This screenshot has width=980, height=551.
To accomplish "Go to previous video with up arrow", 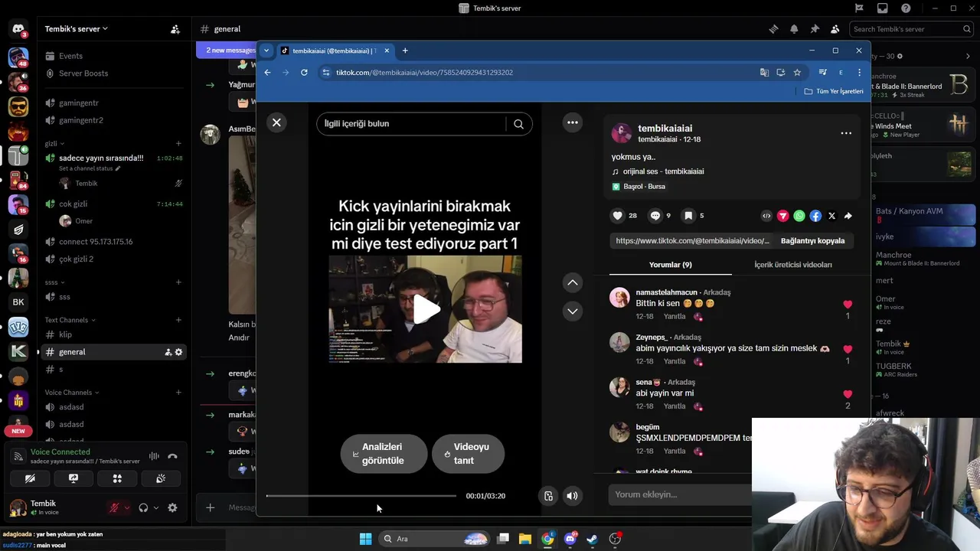I will [572, 282].
